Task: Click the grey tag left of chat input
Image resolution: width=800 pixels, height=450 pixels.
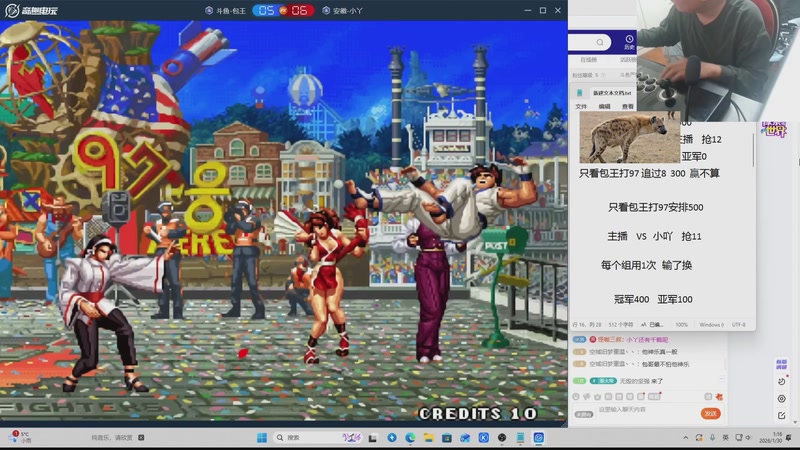Action: [x=584, y=414]
